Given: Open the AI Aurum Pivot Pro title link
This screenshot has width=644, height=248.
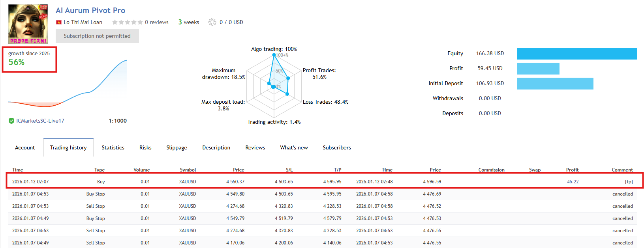Looking at the screenshot, I should coord(90,11).
